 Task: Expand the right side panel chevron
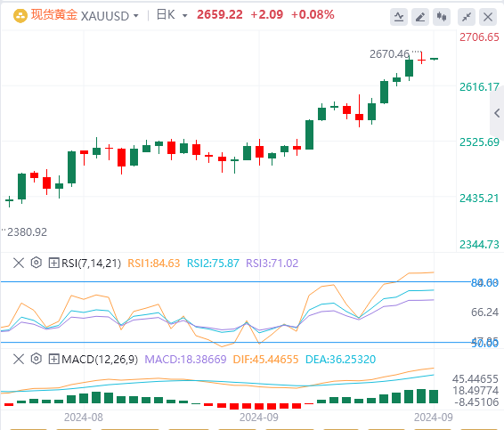(497, 113)
